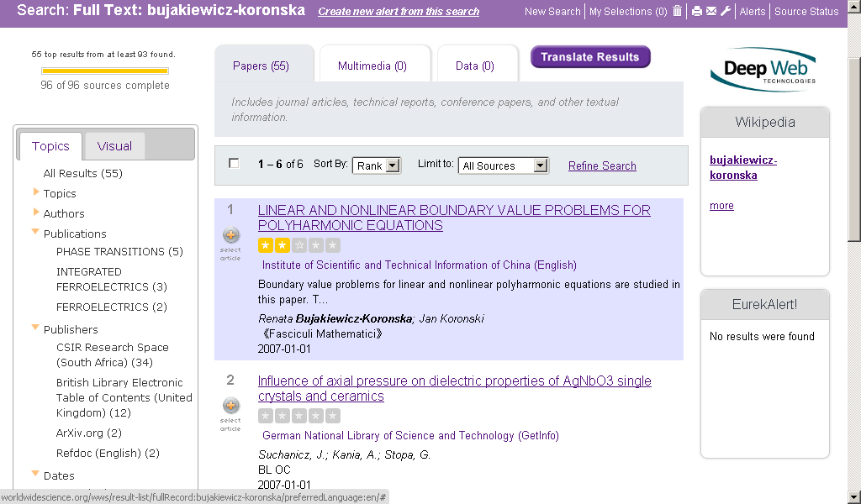Click author Renata Bujakiewicz-Koronska
Image resolution: width=861 pixels, height=504 pixels.
point(335,318)
